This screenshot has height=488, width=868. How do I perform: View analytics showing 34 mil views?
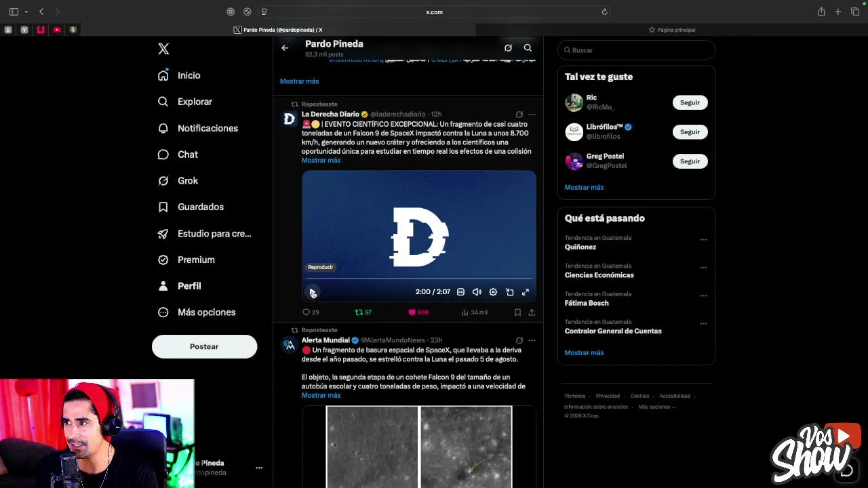[474, 312]
